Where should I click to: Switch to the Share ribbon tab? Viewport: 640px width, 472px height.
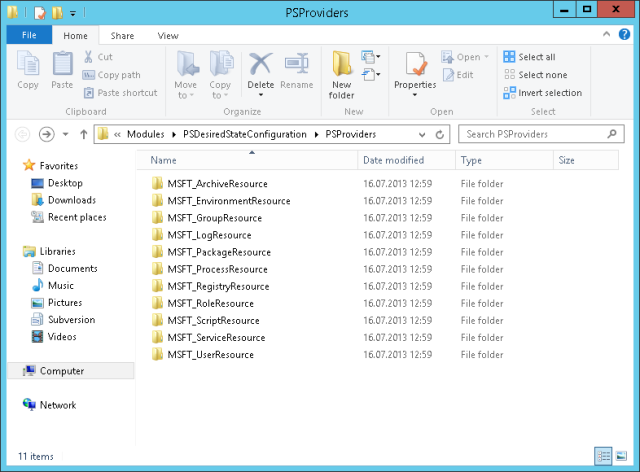pos(122,36)
